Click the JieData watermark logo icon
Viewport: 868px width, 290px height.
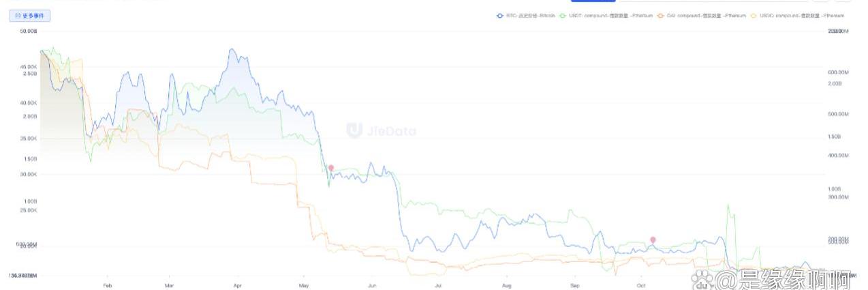click(354, 130)
